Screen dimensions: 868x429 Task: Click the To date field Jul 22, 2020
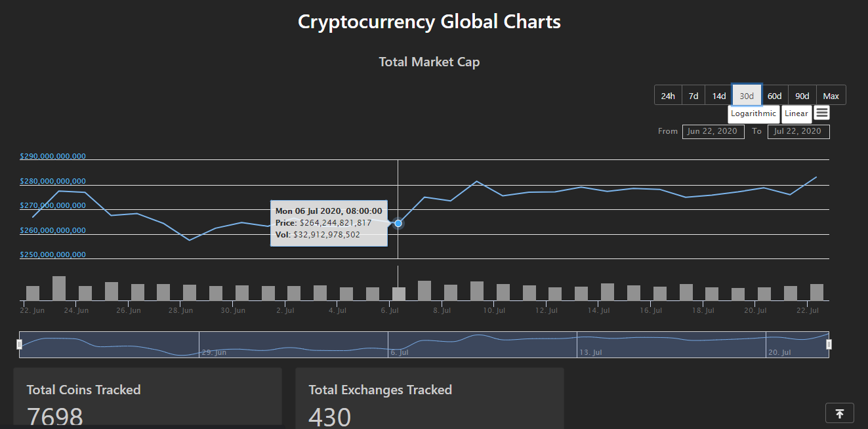tap(798, 131)
